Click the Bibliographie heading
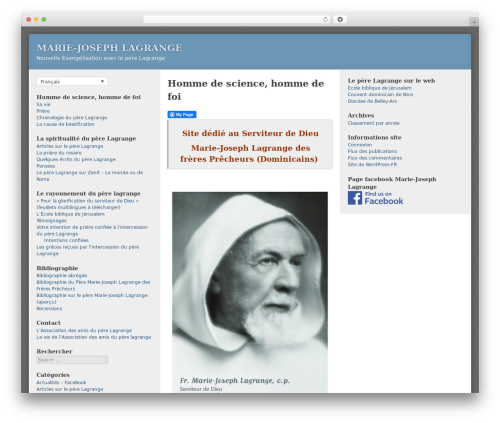Screen dimensions: 500x423 [57, 268]
